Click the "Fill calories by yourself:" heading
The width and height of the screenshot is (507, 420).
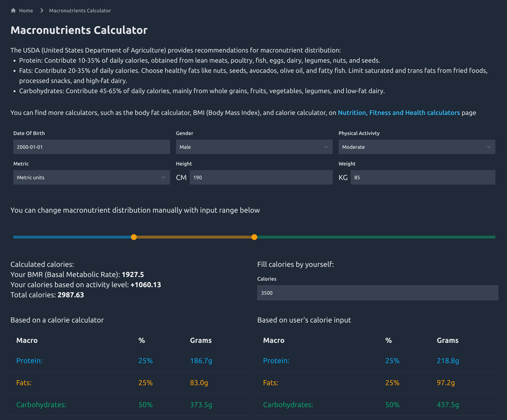pos(296,264)
